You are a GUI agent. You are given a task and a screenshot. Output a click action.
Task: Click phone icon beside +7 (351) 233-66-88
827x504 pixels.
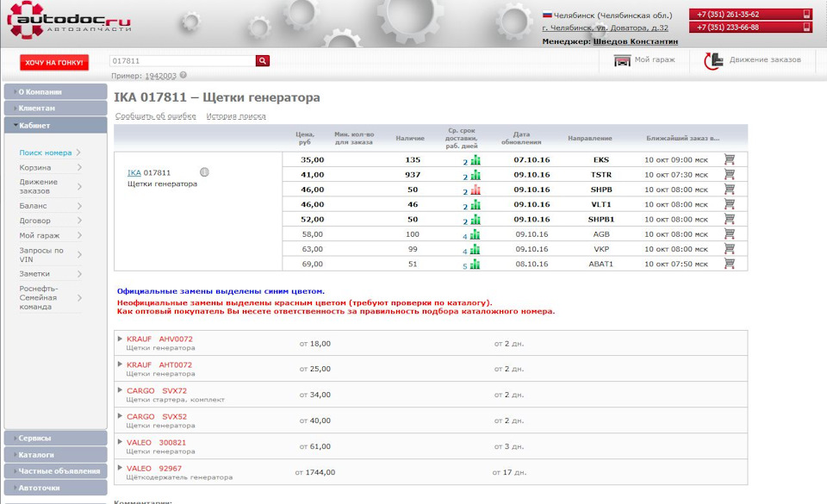(x=806, y=27)
